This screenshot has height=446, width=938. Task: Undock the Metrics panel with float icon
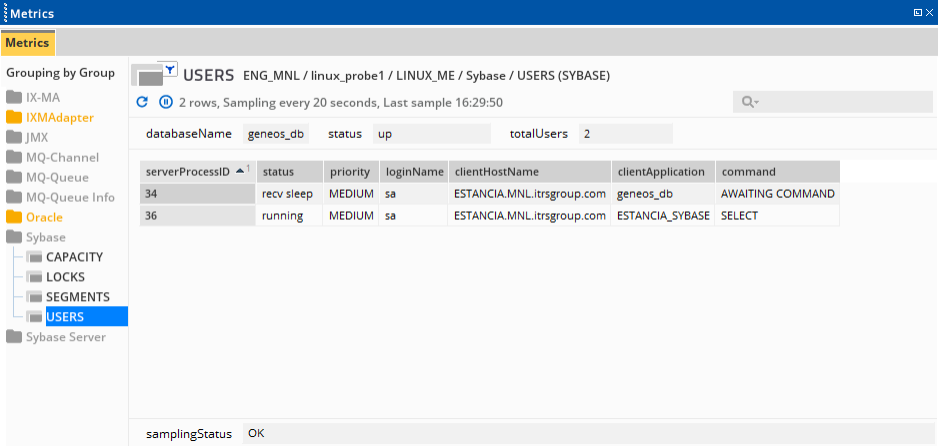(917, 13)
